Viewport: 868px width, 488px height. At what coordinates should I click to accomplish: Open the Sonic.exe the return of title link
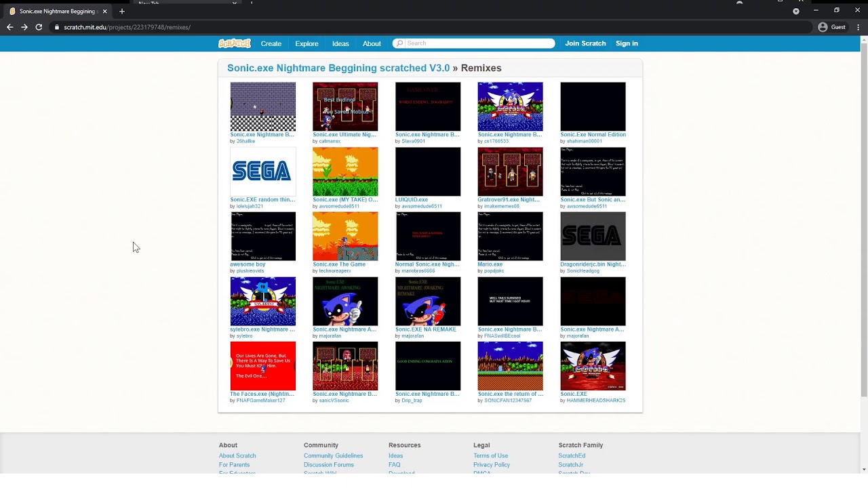pos(510,394)
